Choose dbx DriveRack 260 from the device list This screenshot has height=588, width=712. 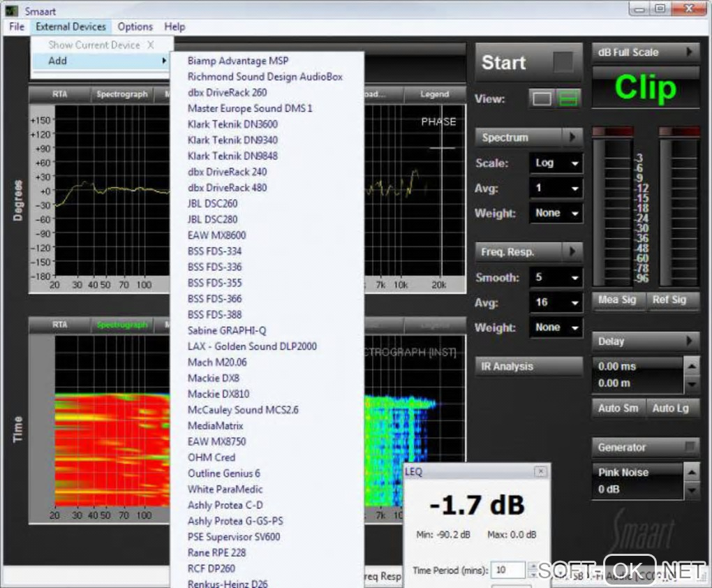(227, 92)
